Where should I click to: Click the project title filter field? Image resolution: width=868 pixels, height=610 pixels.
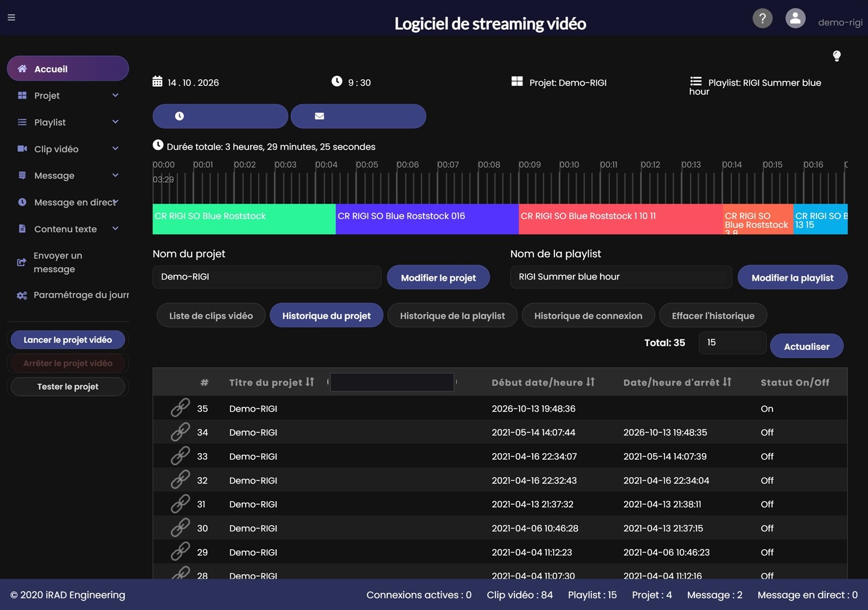(392, 382)
